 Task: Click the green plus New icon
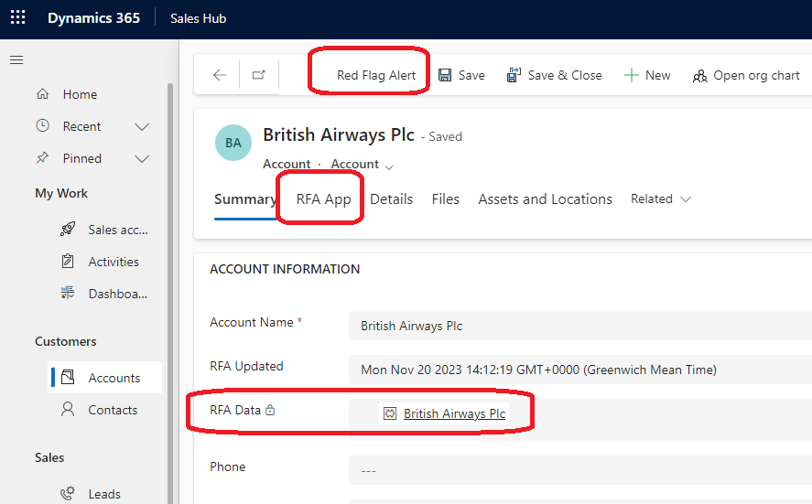pyautogui.click(x=632, y=76)
